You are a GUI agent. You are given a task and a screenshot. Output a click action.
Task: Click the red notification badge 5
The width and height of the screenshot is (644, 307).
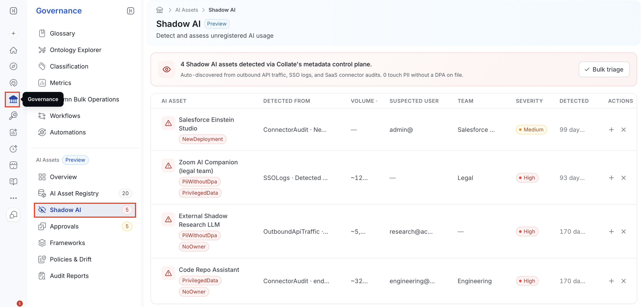(20, 304)
